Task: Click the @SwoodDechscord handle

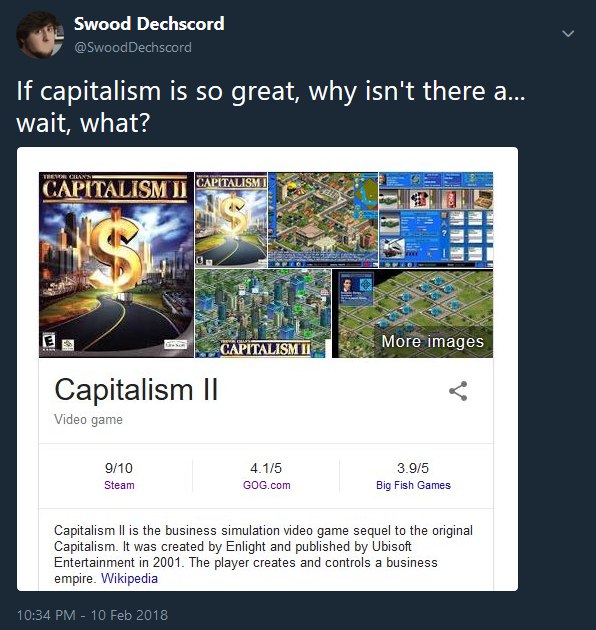Action: pos(133,47)
